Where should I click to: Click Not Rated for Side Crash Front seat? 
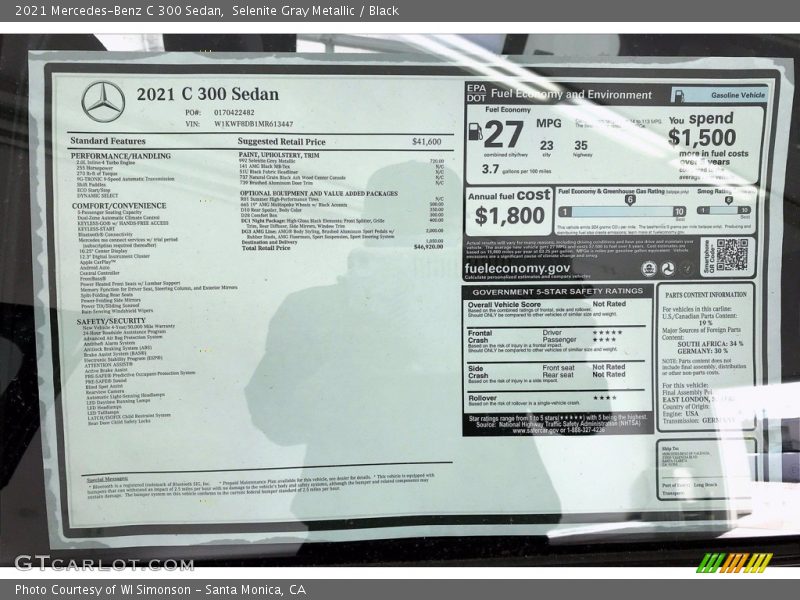609,367
